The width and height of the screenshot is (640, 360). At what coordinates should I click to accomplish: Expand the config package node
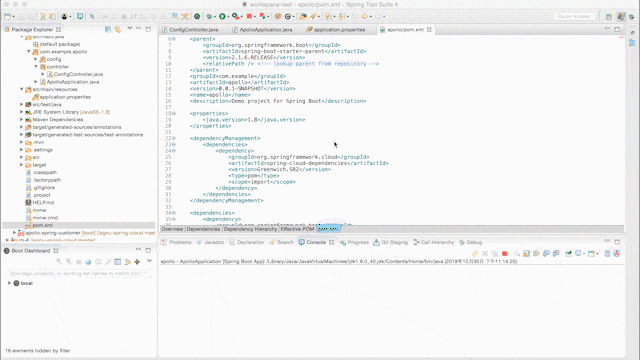[x=36, y=59]
